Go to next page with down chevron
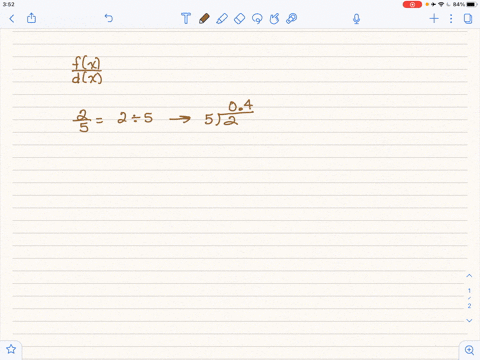Viewport: 480px width, 360px height. point(469,320)
